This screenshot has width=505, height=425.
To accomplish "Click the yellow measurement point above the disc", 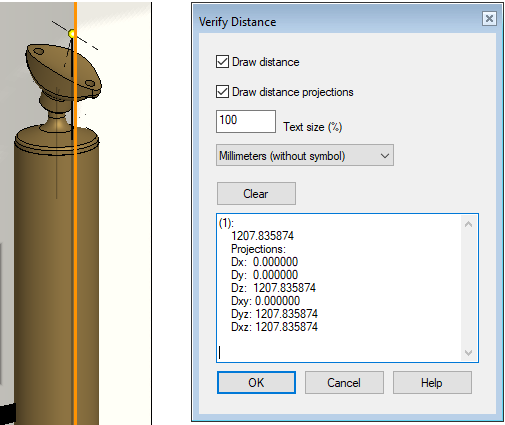I will [x=72, y=34].
